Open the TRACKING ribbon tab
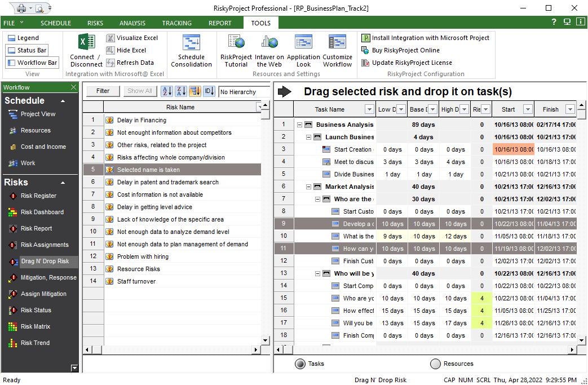Viewport: 588px width, 385px height. (x=176, y=23)
